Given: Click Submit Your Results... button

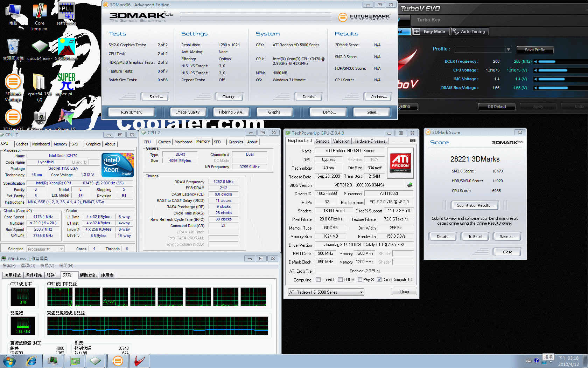Looking at the screenshot, I should (475, 205).
